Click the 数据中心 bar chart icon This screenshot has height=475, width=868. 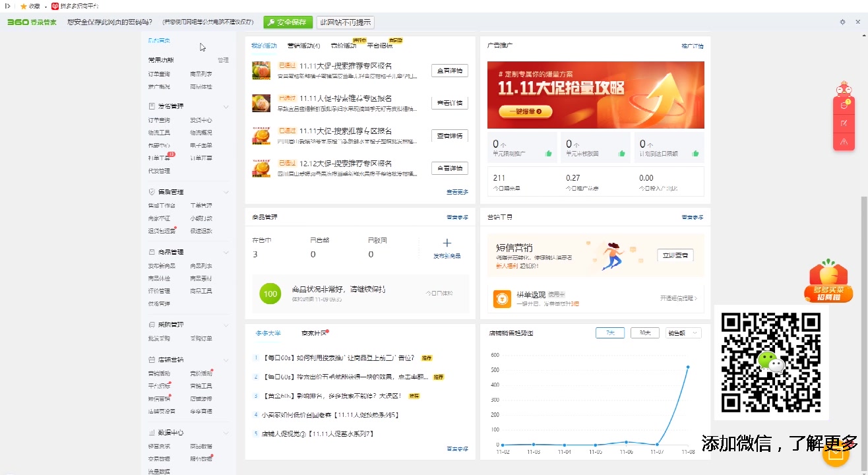point(152,433)
